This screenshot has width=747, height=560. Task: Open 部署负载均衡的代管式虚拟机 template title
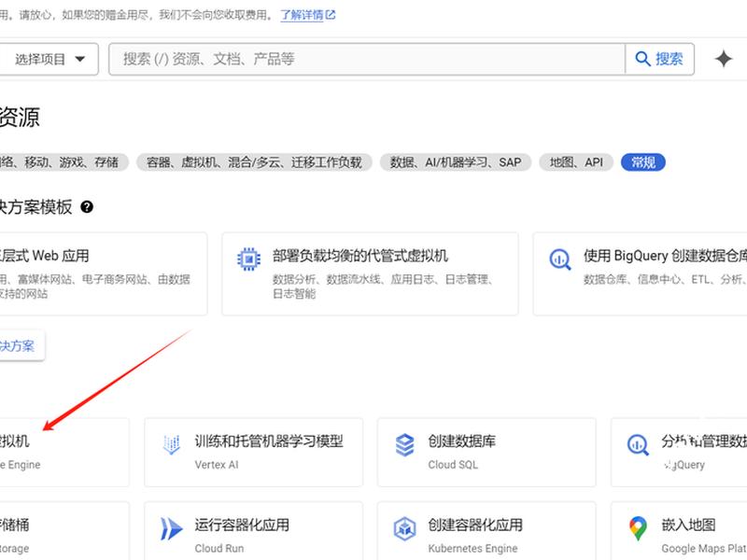coord(360,256)
